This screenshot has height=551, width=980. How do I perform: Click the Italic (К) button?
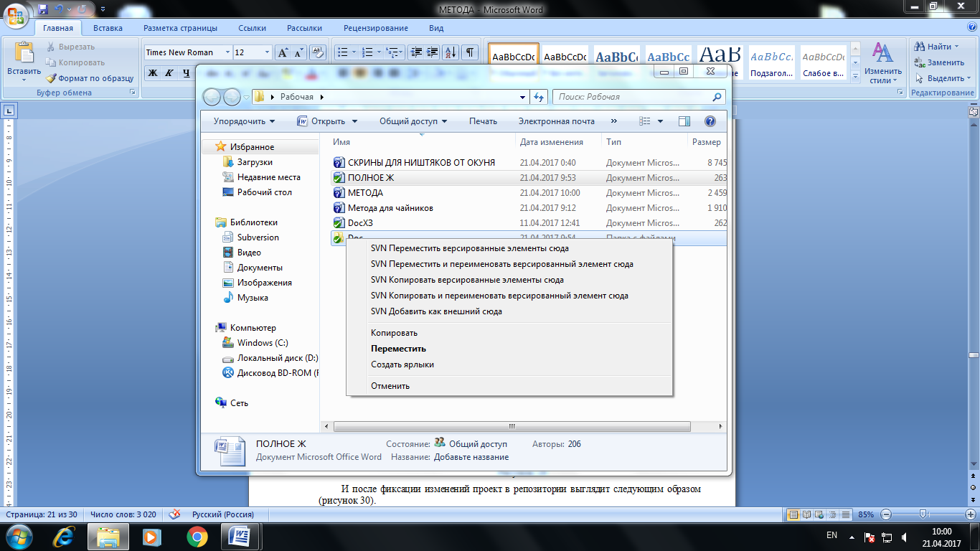[169, 72]
